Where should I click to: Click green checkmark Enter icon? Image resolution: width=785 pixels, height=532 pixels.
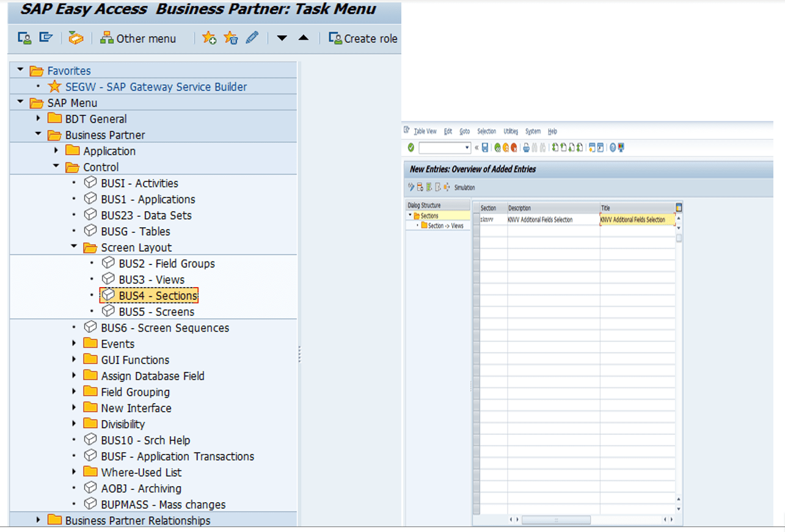pyautogui.click(x=411, y=147)
